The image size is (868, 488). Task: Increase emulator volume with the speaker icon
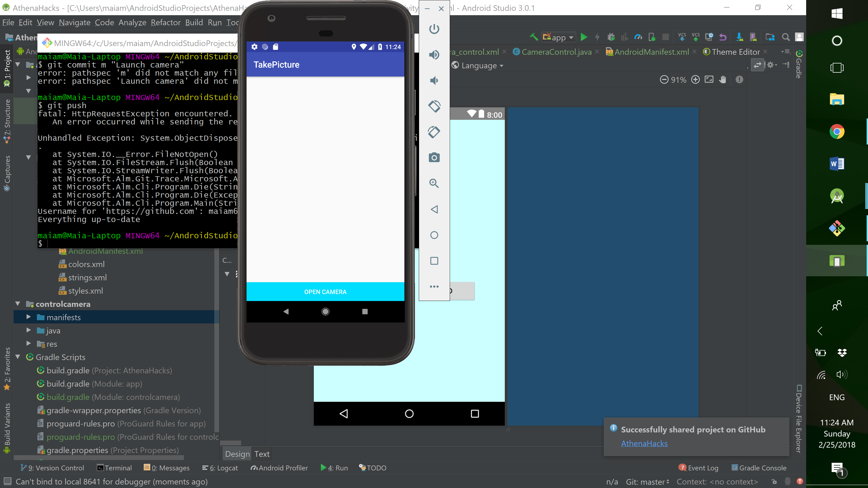pos(434,54)
